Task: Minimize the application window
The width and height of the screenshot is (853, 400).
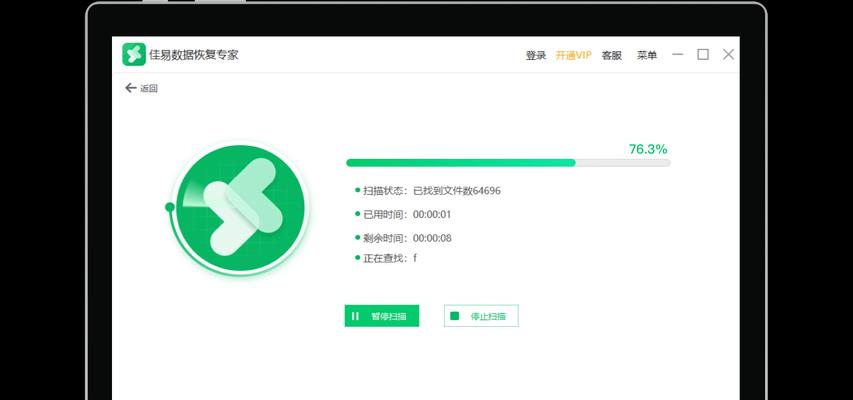Action: click(x=677, y=54)
